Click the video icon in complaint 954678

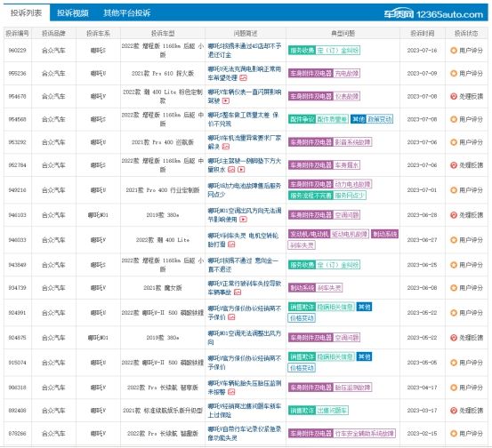tap(226, 100)
